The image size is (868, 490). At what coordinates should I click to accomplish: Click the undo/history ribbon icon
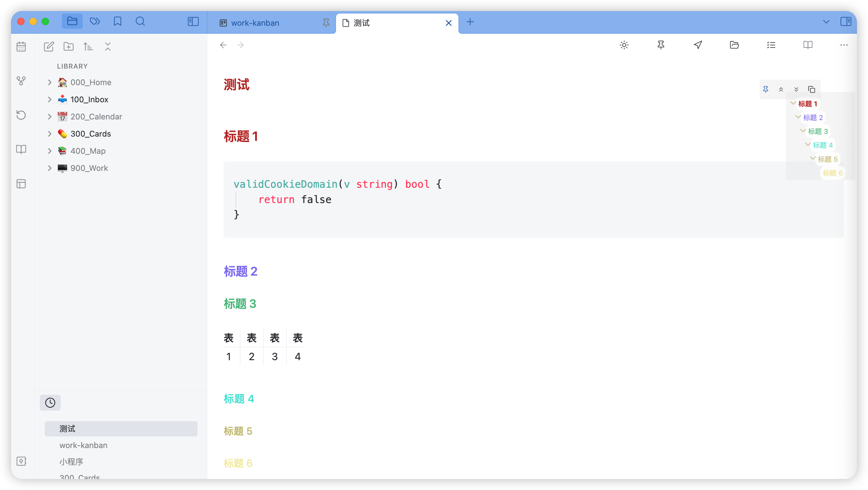[21, 115]
